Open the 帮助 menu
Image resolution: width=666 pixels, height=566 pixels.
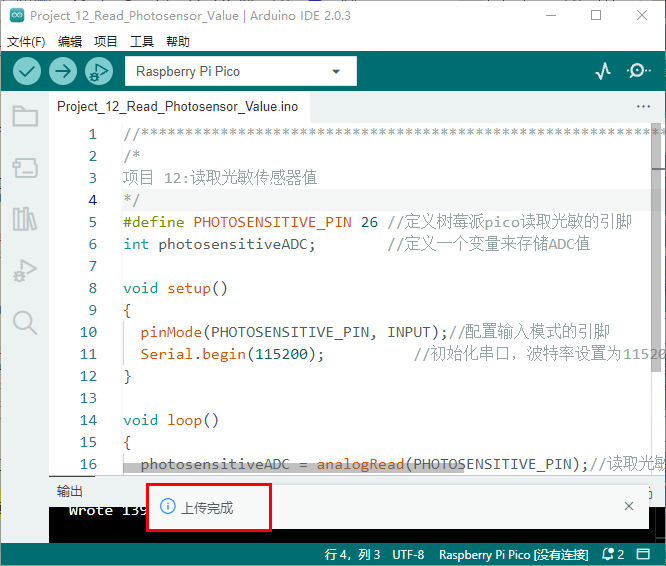[178, 42]
